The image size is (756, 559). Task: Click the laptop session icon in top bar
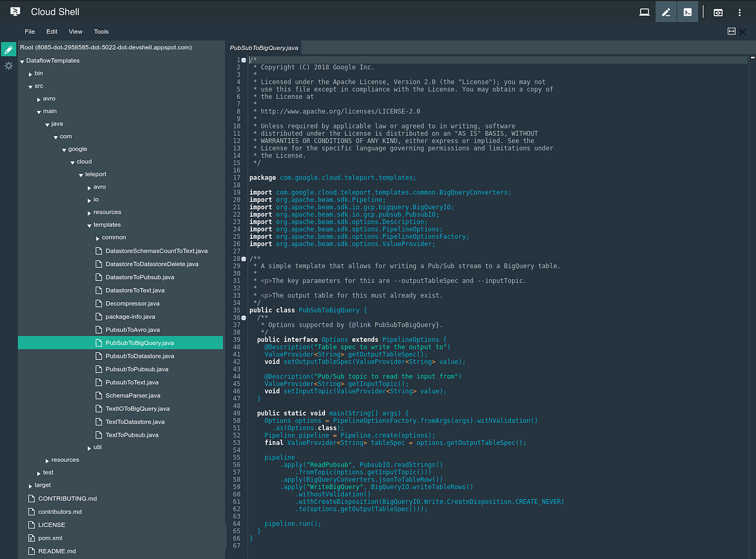point(644,12)
